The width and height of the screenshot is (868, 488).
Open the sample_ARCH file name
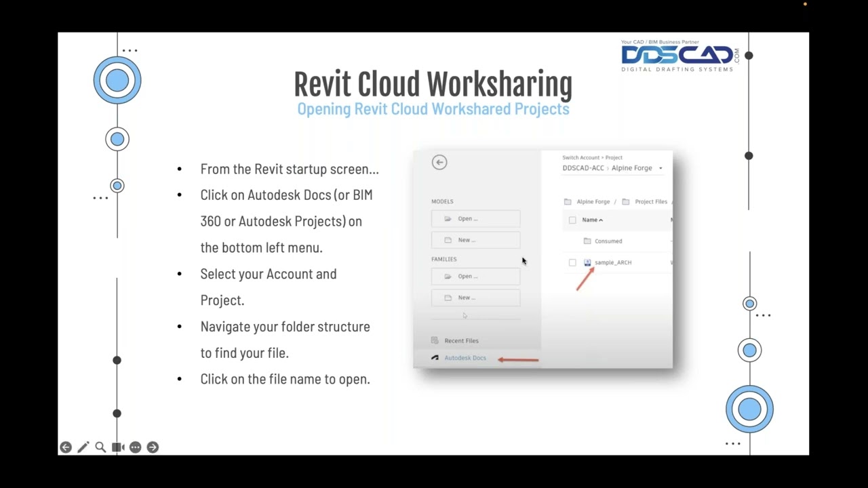(613, 262)
